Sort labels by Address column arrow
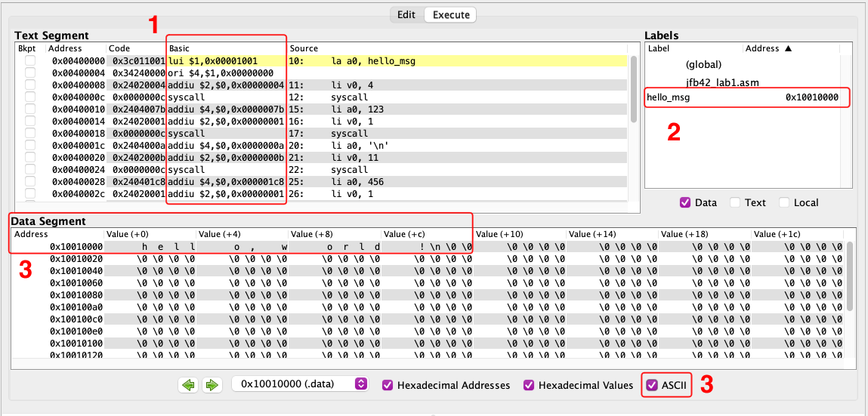 (x=788, y=48)
